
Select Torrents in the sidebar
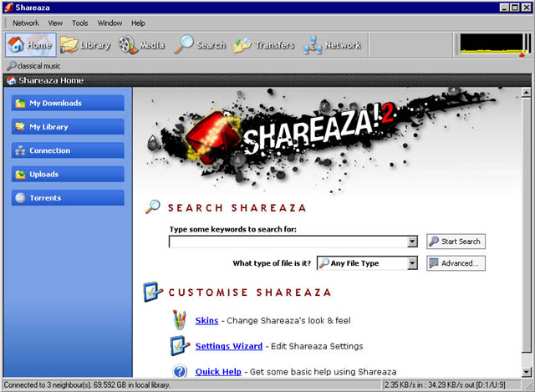click(68, 198)
